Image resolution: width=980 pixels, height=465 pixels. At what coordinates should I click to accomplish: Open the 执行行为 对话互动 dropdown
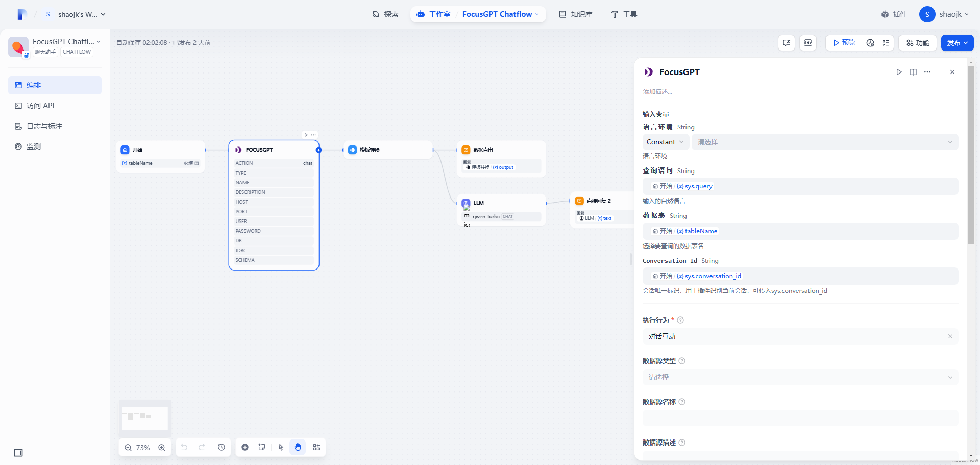click(800, 336)
